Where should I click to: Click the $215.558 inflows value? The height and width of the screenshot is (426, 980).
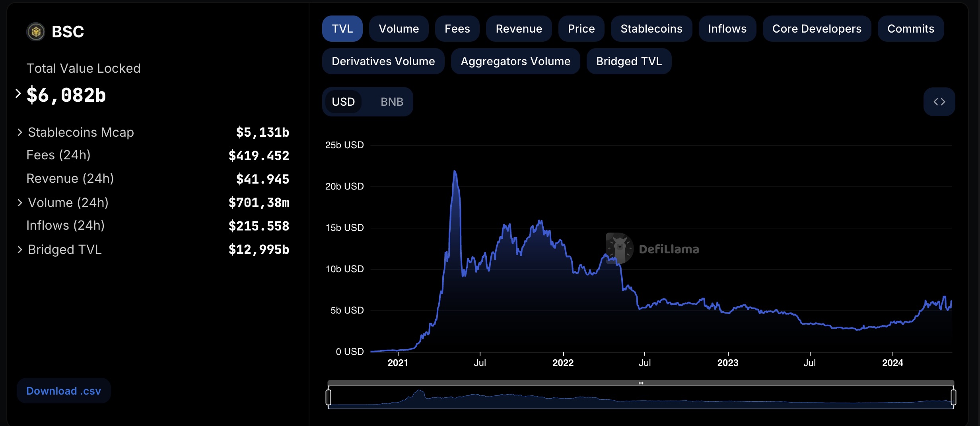point(259,226)
